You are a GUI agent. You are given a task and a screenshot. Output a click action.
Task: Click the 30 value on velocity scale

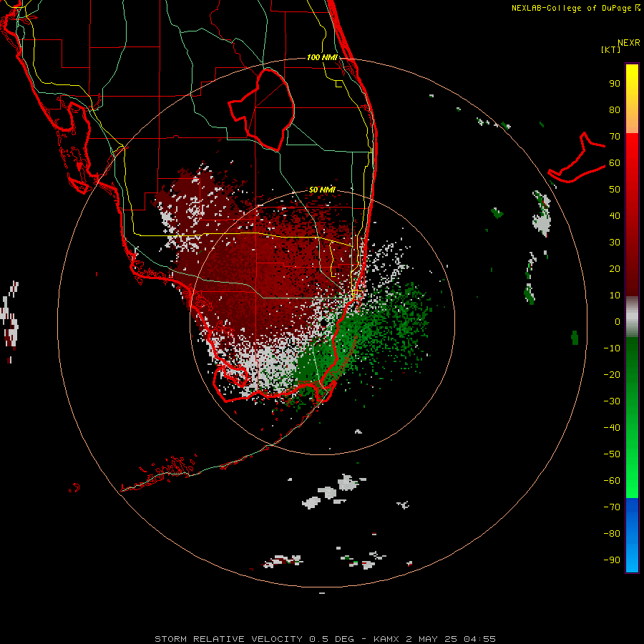tap(615, 243)
